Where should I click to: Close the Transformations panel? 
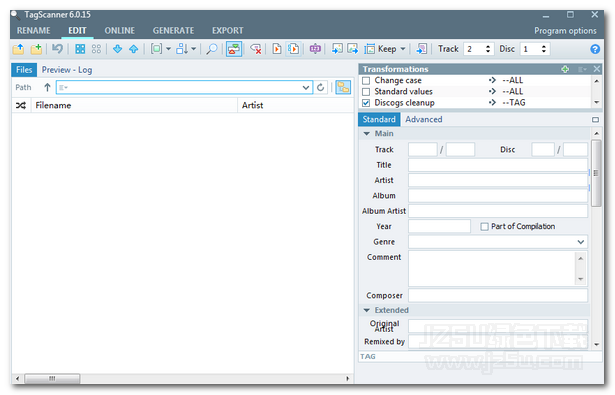pos(597,69)
